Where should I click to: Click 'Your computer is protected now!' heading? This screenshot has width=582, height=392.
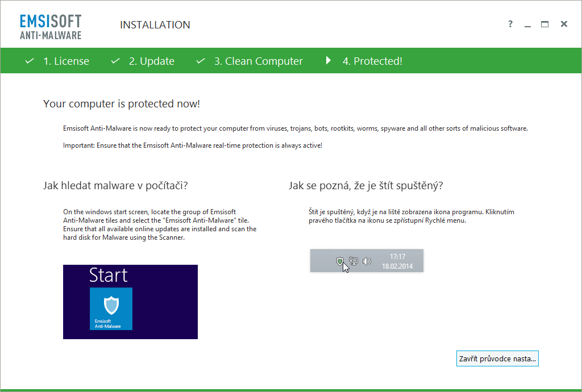(122, 104)
